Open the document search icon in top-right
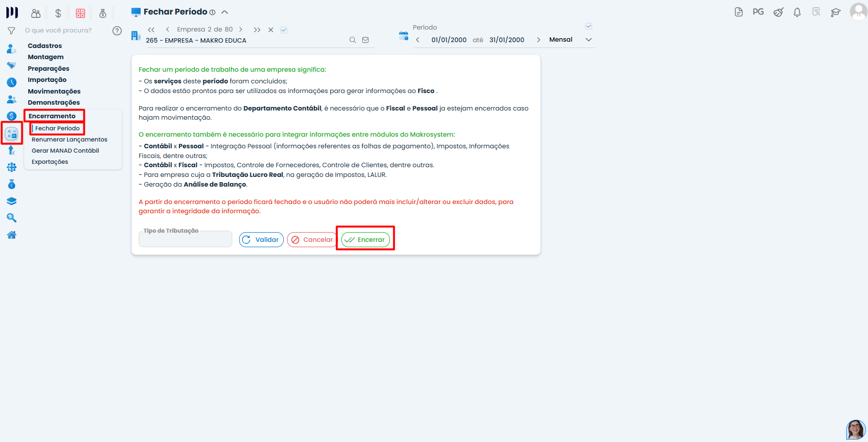868x442 pixels. 816,12
